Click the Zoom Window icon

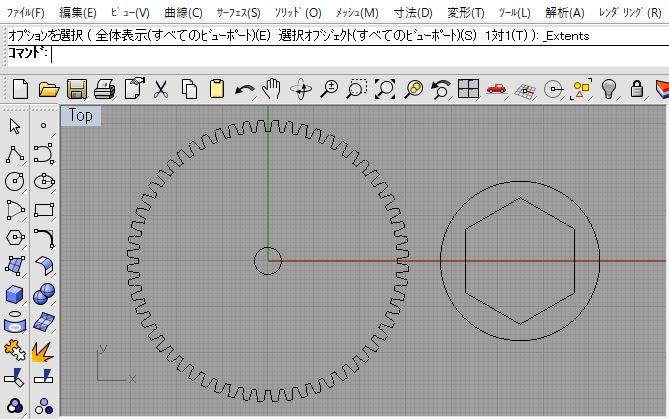[x=357, y=89]
